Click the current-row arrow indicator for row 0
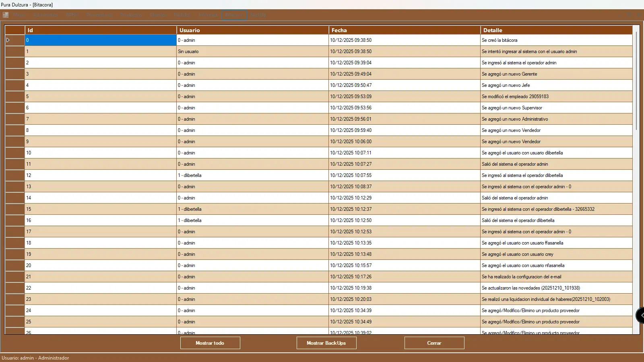The width and height of the screenshot is (644, 362). click(8, 40)
